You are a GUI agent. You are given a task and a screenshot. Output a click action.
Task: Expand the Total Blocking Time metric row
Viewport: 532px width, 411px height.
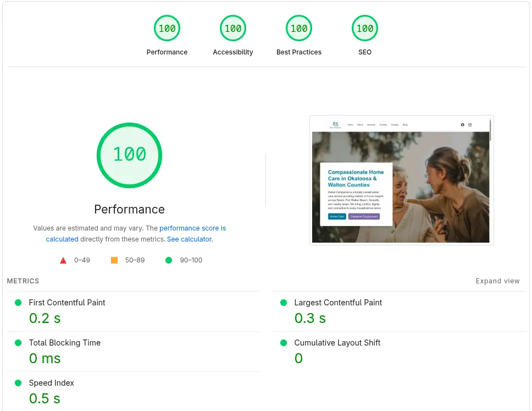pos(65,342)
